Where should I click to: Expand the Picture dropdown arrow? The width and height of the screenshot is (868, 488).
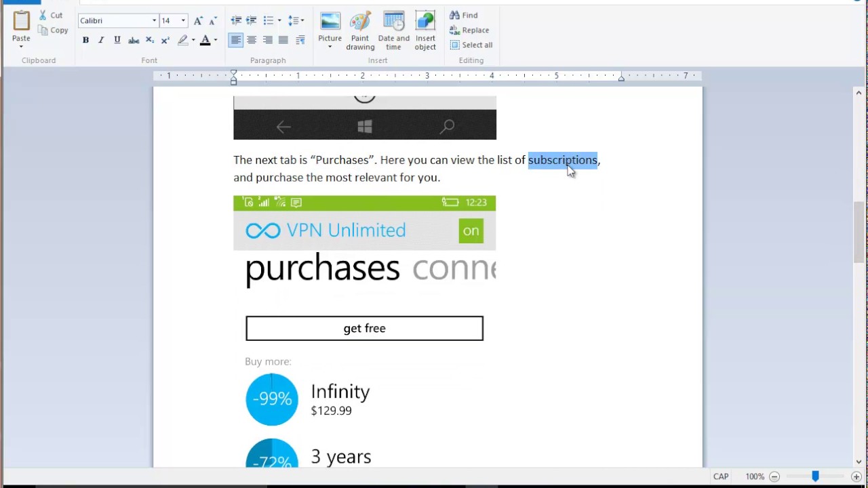330,47
